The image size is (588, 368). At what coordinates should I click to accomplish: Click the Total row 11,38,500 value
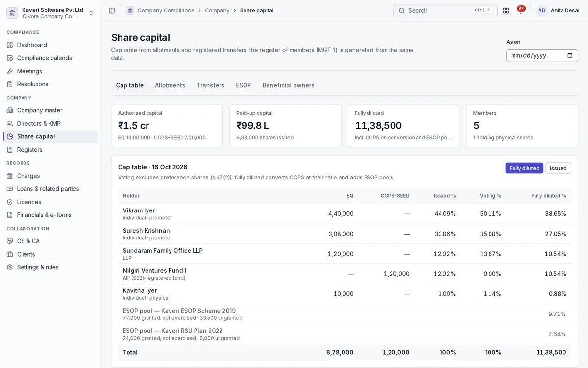pos(551,352)
